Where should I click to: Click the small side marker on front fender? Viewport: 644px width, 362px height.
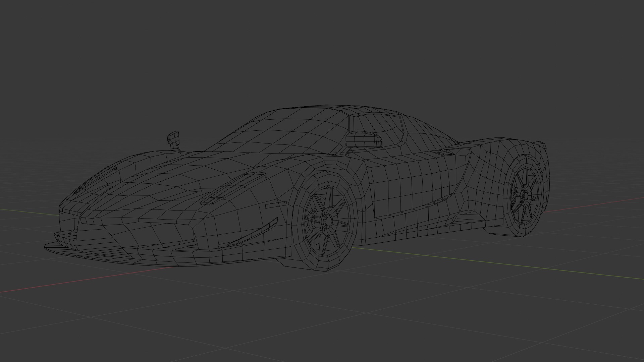tap(276, 205)
